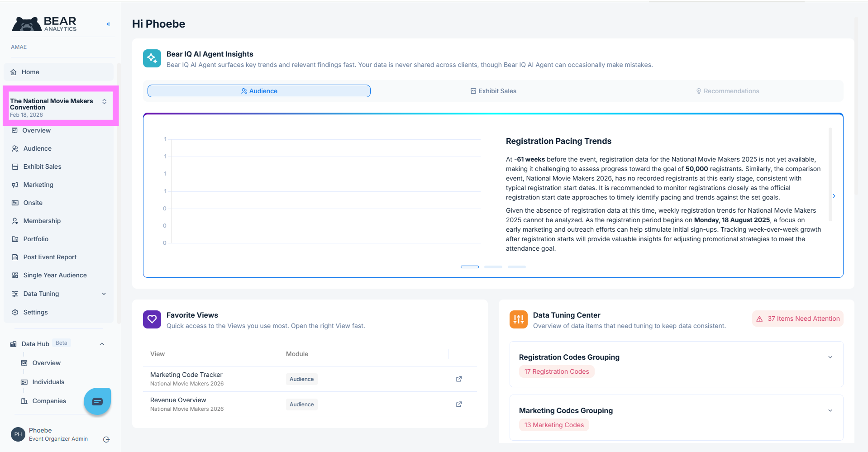This screenshot has width=868, height=452.
Task: Open the Revenue Overview view
Action: (x=178, y=400)
